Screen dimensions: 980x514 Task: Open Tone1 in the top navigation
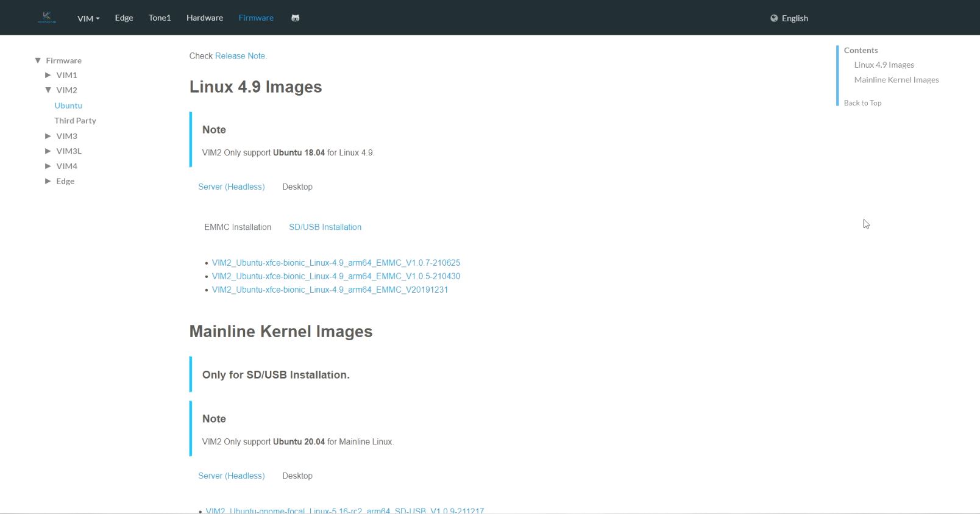click(x=160, y=18)
